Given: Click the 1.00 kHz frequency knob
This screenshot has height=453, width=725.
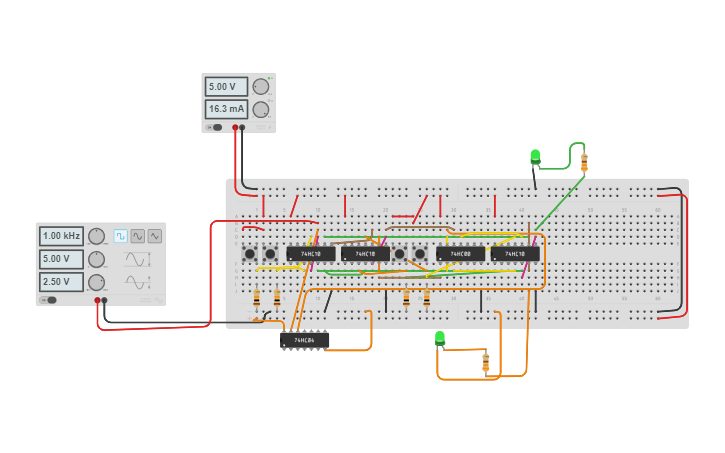Looking at the screenshot, I should pyautogui.click(x=96, y=236).
